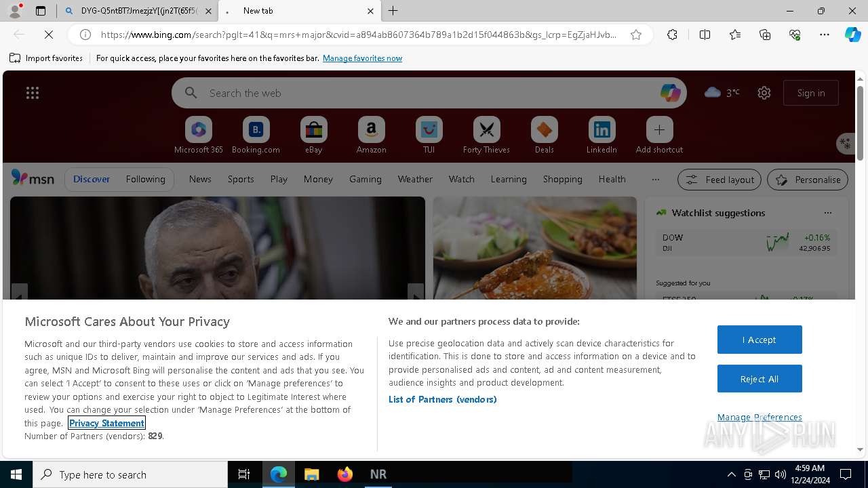Open a new browser tab
The height and width of the screenshot is (488, 868).
click(393, 11)
